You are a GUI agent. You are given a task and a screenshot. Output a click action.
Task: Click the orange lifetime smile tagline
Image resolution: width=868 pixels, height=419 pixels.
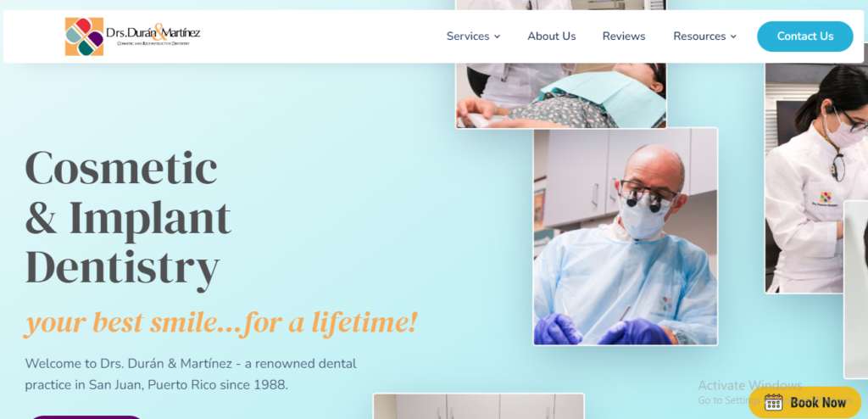tap(221, 323)
